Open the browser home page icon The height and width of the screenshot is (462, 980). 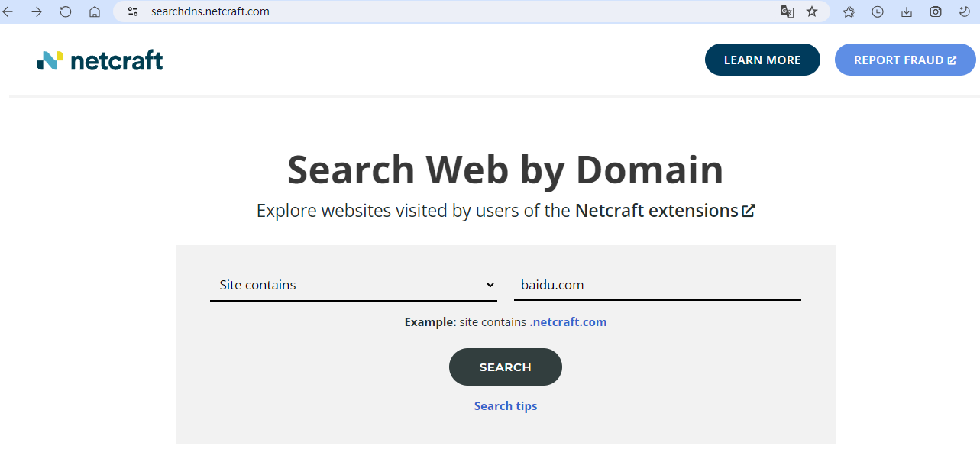[95, 11]
